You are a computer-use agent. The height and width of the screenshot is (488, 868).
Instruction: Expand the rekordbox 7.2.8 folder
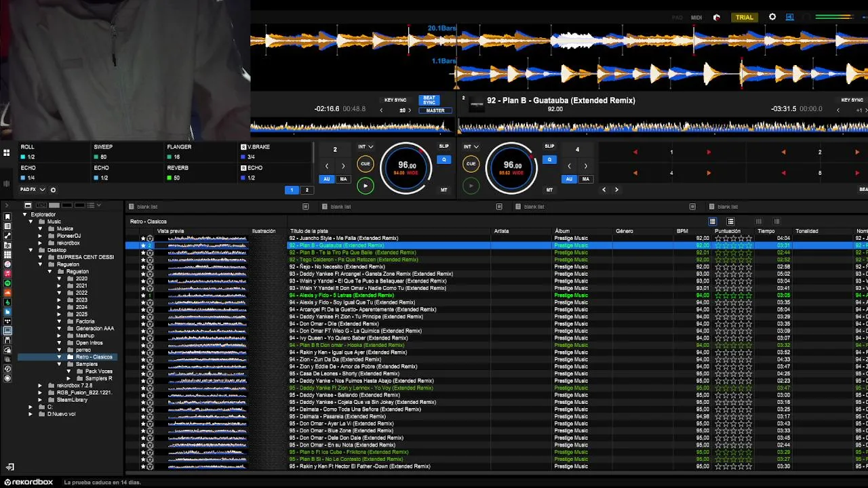[x=40, y=386]
